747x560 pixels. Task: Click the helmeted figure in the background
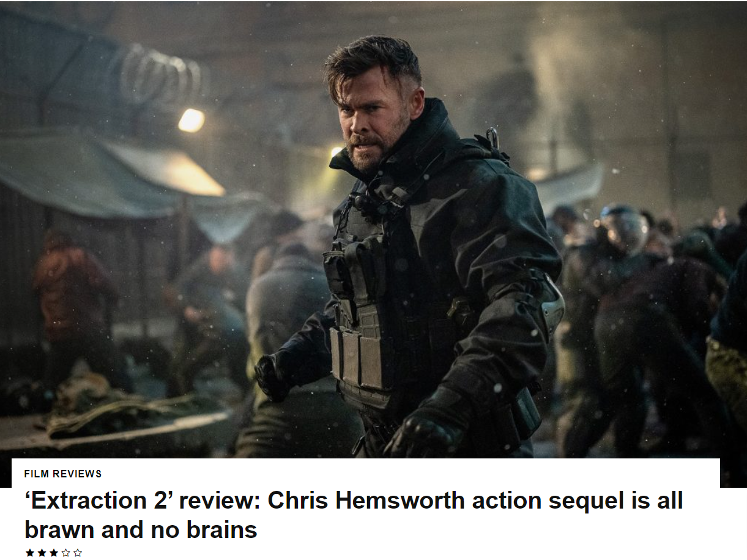click(623, 230)
